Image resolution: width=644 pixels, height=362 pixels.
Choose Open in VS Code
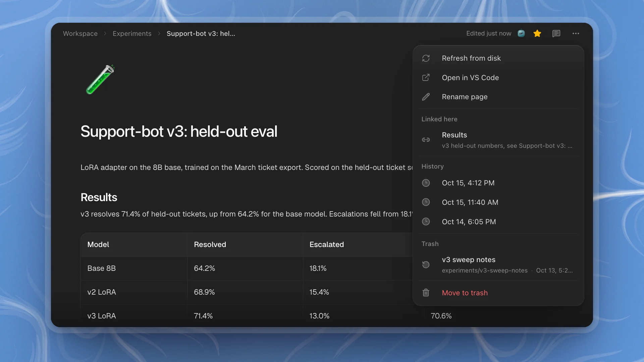coord(498,77)
